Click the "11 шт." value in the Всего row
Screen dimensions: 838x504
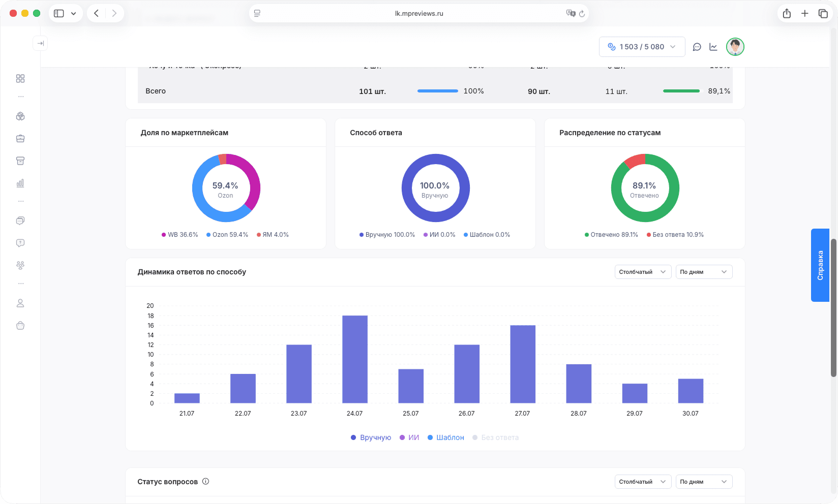(616, 91)
